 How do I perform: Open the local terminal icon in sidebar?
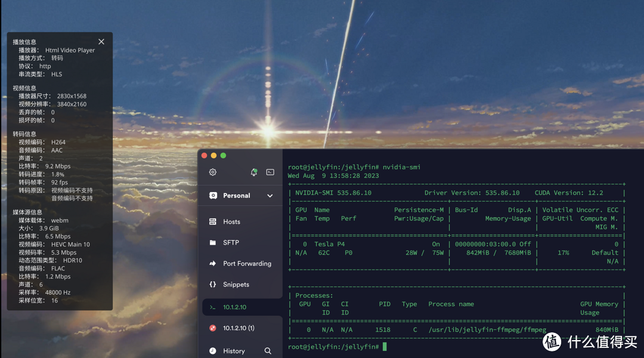tap(270, 172)
